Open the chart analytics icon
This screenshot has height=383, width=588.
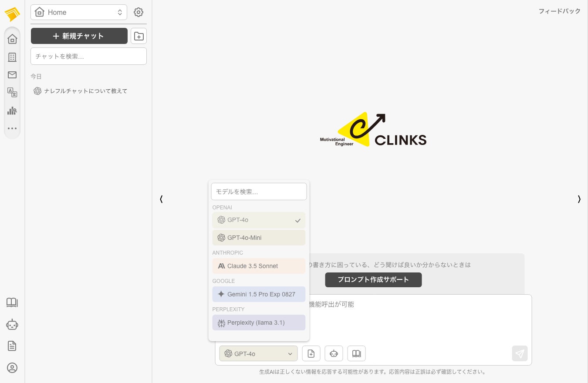[x=12, y=111]
